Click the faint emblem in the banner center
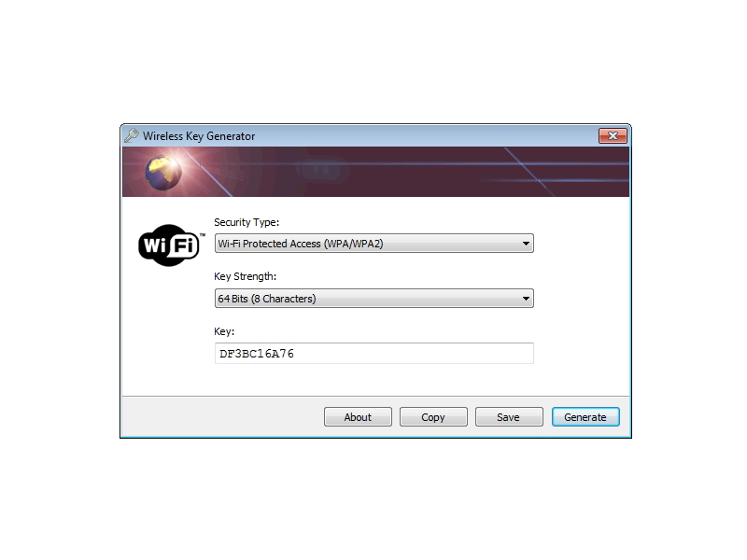 coord(320,169)
